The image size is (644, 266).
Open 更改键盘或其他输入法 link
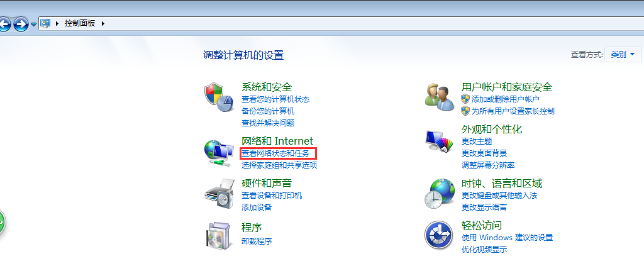pos(499,195)
